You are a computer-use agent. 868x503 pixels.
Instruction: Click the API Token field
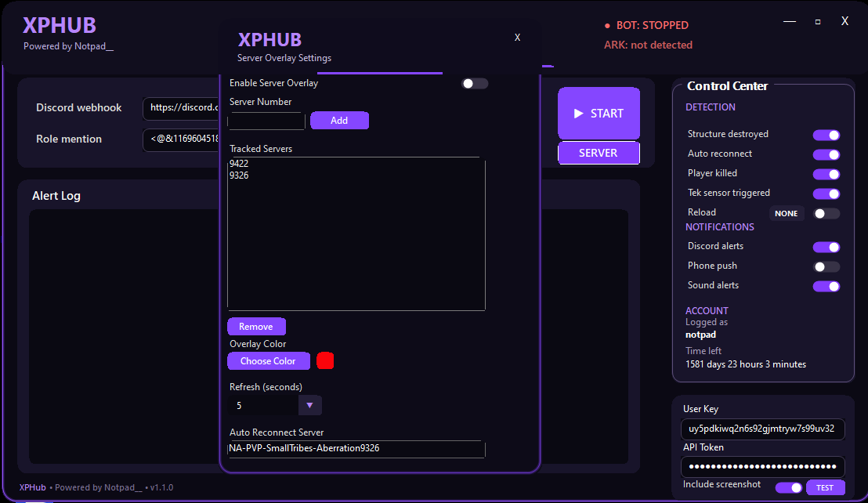[x=763, y=466]
